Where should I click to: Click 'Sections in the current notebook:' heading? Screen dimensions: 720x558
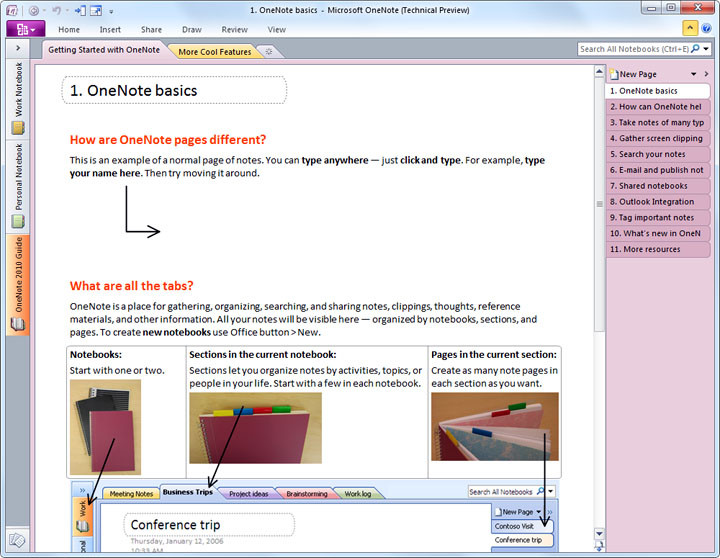[263, 355]
